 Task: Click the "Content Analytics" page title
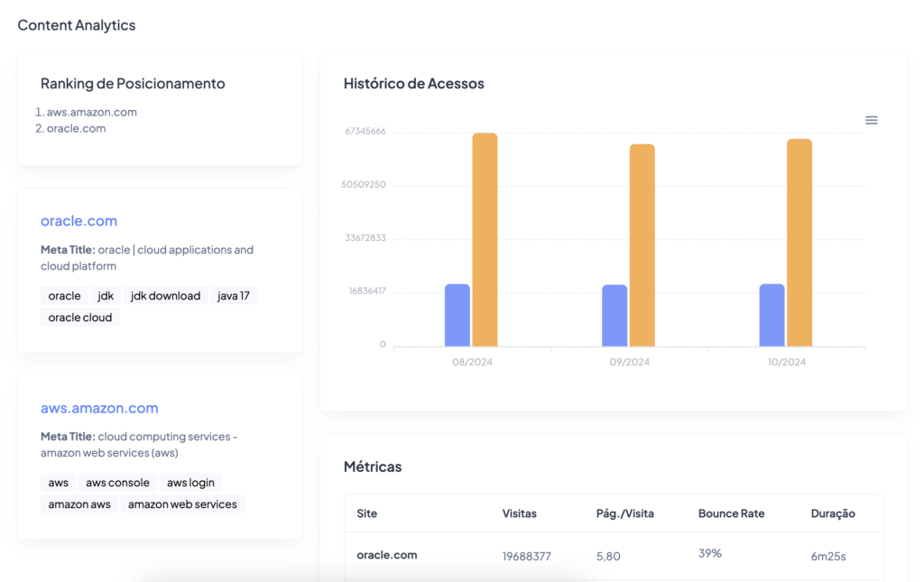[x=76, y=24]
